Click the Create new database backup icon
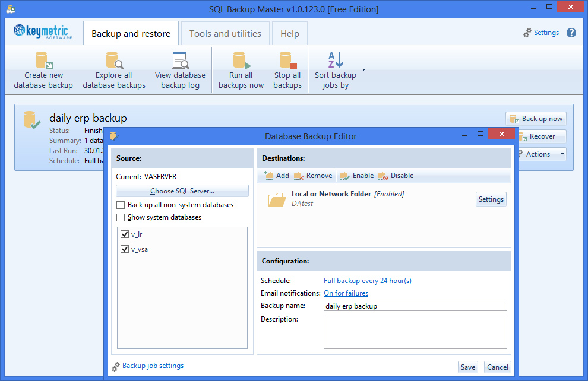 tap(44, 61)
